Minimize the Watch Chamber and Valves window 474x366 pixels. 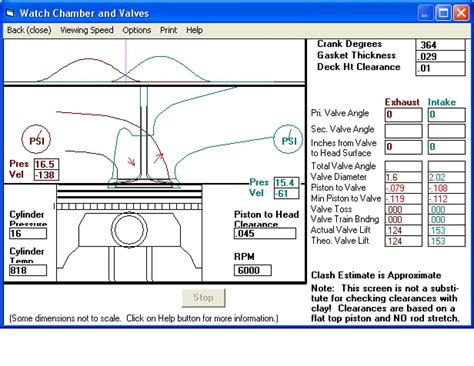tap(425, 13)
